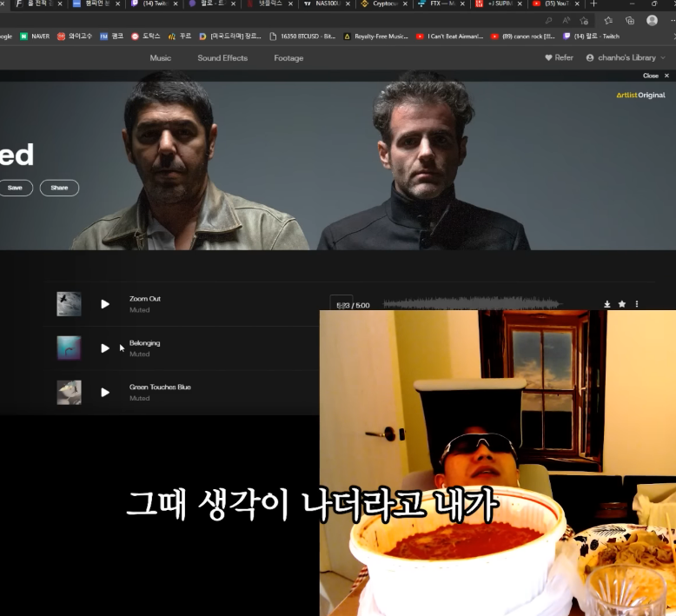Open the Footage navigation tab
This screenshot has height=616, width=676.
coord(288,57)
